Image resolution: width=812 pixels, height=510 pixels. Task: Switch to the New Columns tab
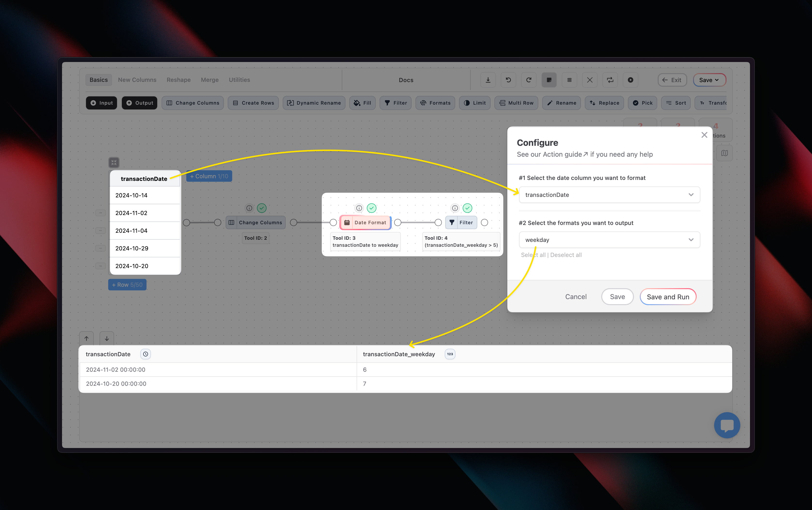[x=137, y=80]
